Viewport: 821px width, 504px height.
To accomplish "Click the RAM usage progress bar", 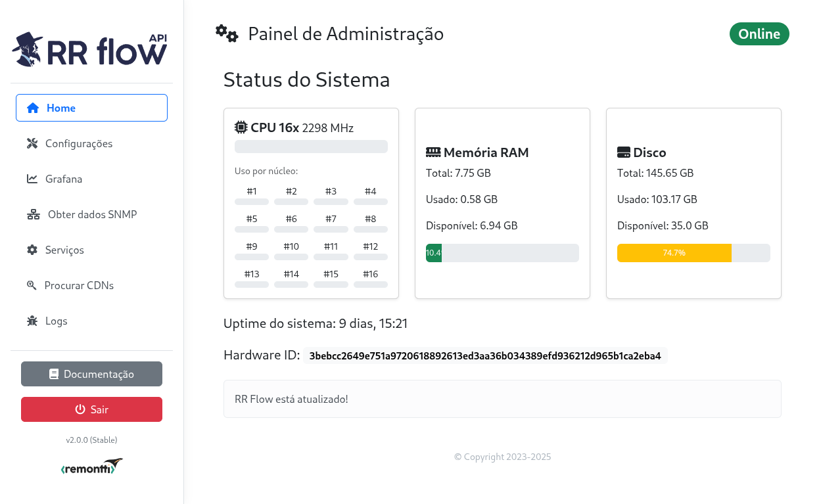I will pos(502,253).
